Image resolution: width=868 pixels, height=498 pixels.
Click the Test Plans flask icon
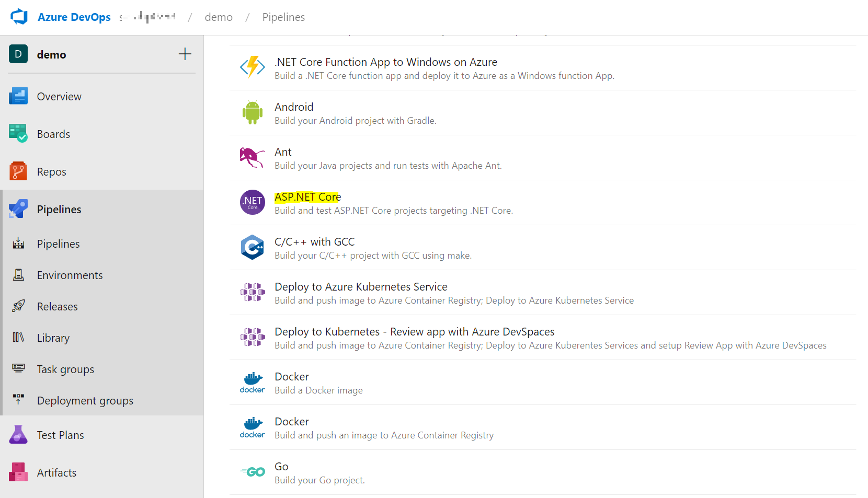coord(18,435)
